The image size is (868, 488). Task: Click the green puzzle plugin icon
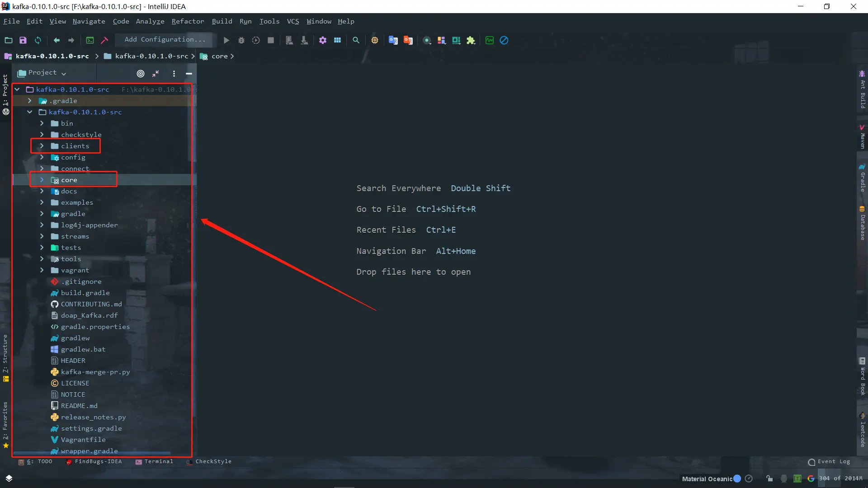coord(471,40)
